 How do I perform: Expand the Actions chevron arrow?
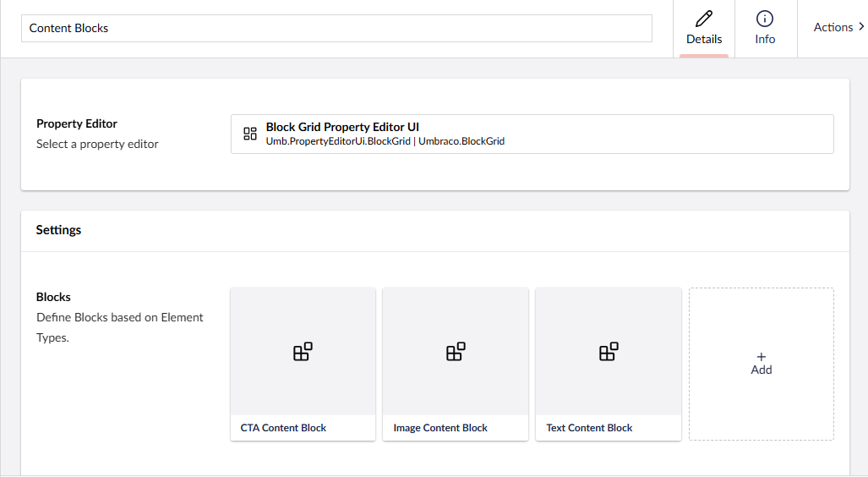pyautogui.click(x=860, y=27)
